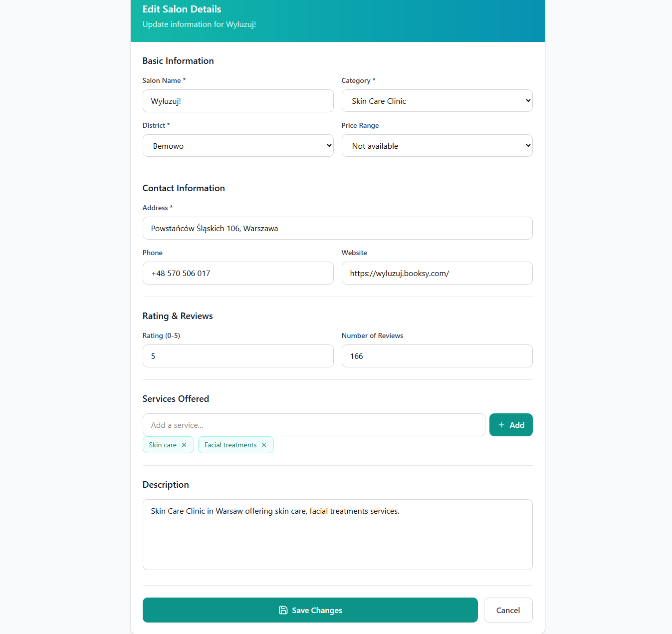Remove the Facial treatments service tag
This screenshot has height=634, width=672.
pos(264,445)
